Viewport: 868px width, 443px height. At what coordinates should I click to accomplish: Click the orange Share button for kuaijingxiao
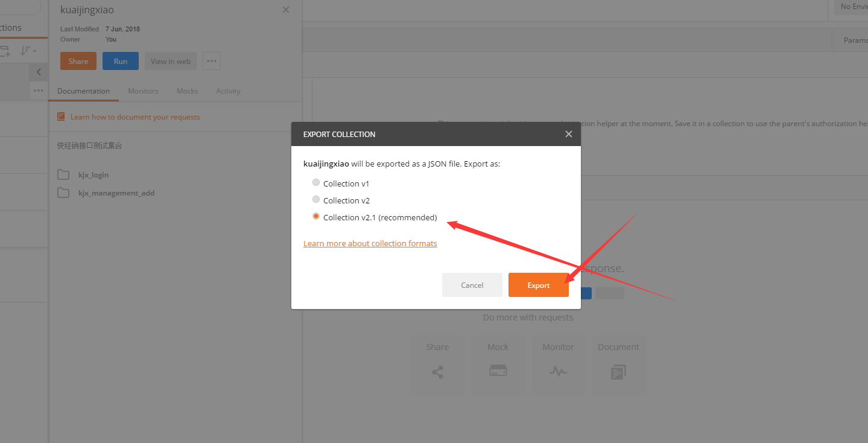coord(78,61)
